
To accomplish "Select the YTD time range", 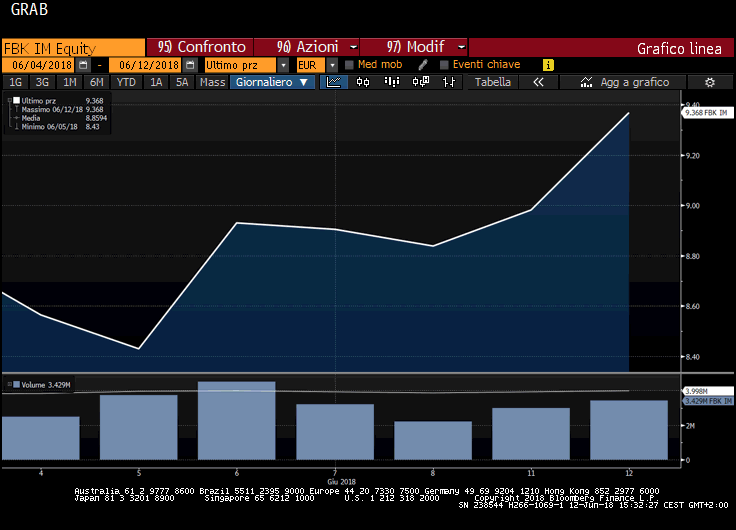I will click(126, 82).
